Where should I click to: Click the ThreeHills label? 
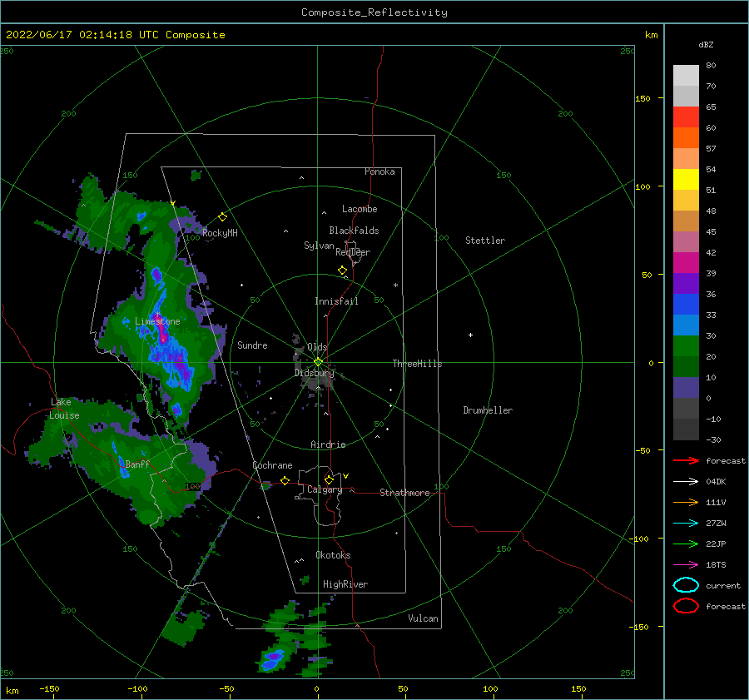click(417, 364)
